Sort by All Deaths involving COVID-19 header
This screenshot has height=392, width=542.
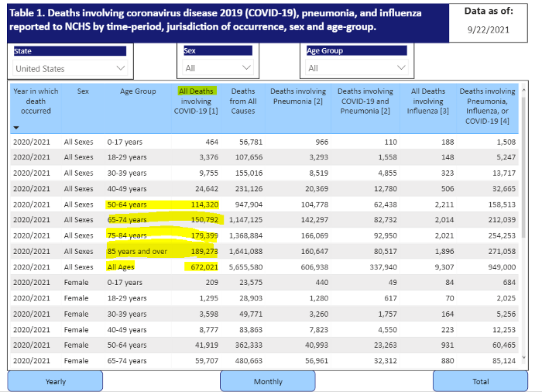196,101
